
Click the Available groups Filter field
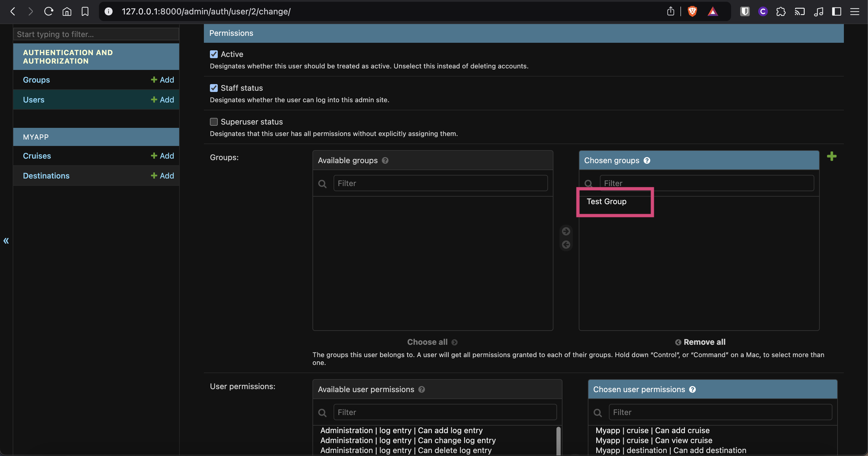(x=440, y=183)
